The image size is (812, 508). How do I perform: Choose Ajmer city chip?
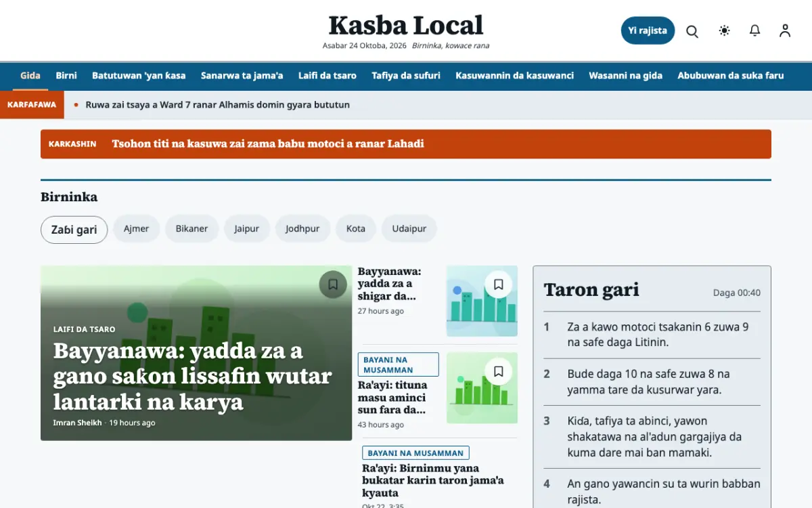(136, 229)
